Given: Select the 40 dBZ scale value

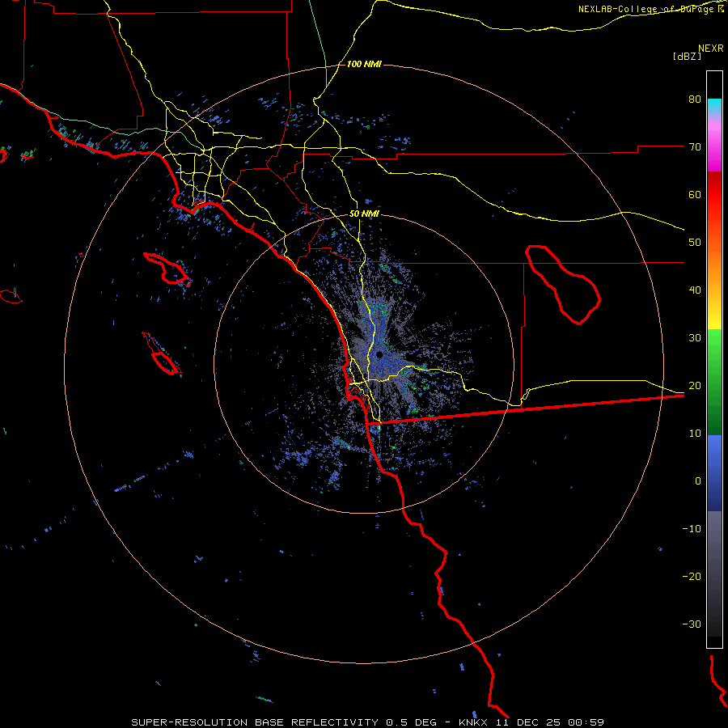Looking at the screenshot, I should (x=695, y=290).
